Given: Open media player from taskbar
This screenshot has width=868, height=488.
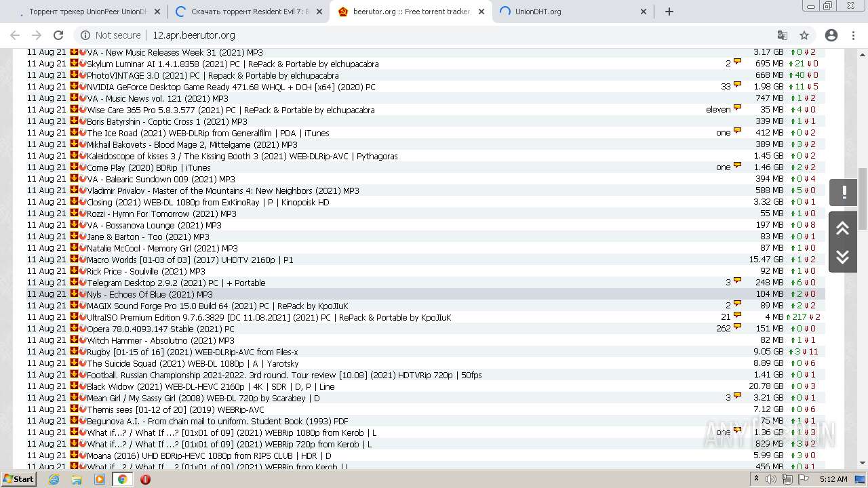Looking at the screenshot, I should pos(100,479).
